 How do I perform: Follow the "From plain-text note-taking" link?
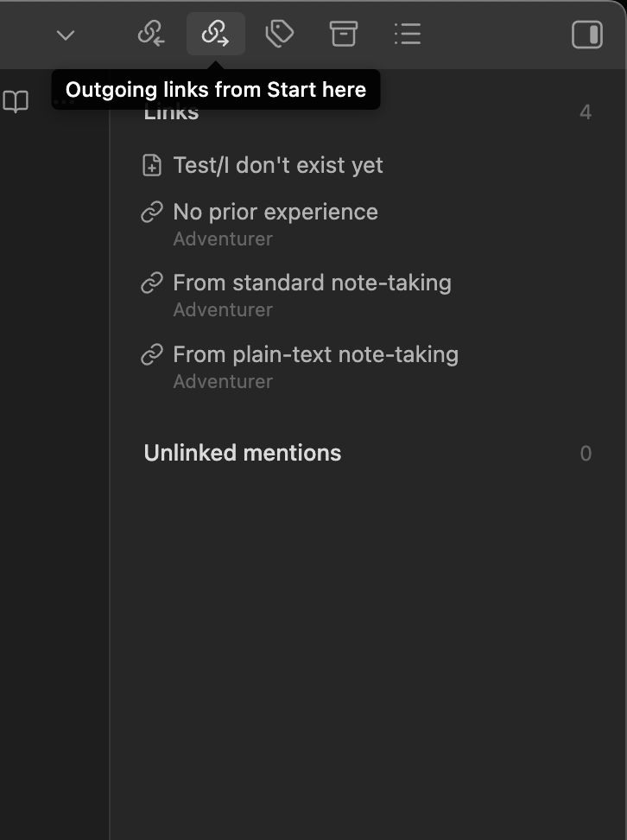(315, 354)
